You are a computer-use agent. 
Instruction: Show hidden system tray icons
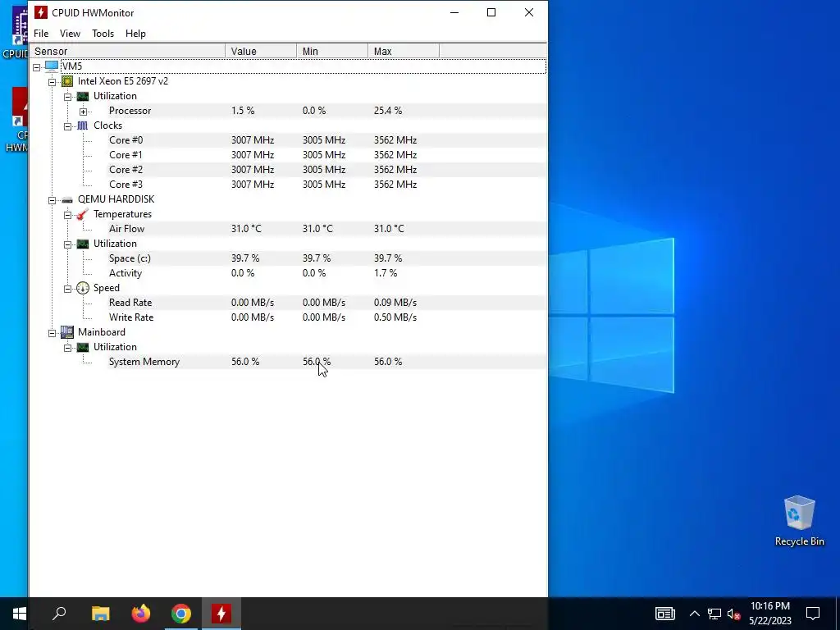(x=694, y=614)
